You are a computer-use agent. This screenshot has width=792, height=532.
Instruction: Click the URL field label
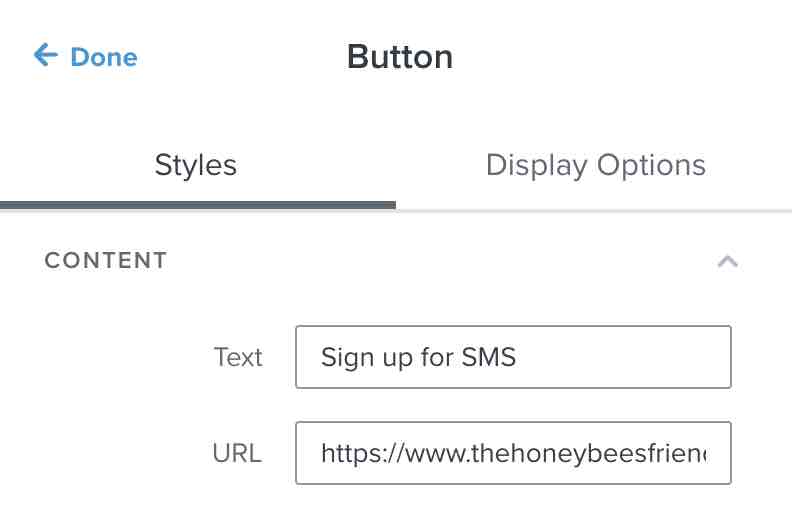(237, 453)
